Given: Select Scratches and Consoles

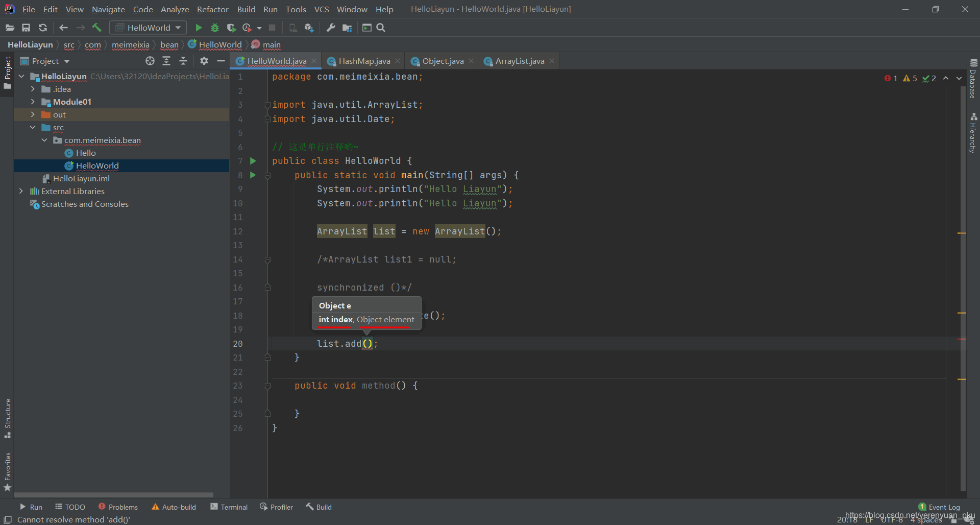Looking at the screenshot, I should tap(84, 204).
